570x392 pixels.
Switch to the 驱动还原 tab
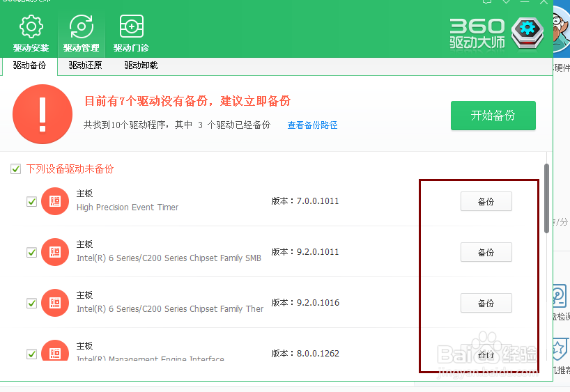[85, 65]
